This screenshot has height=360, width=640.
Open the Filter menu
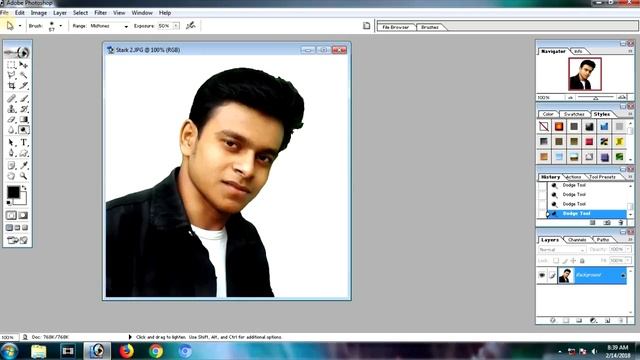pyautogui.click(x=100, y=13)
